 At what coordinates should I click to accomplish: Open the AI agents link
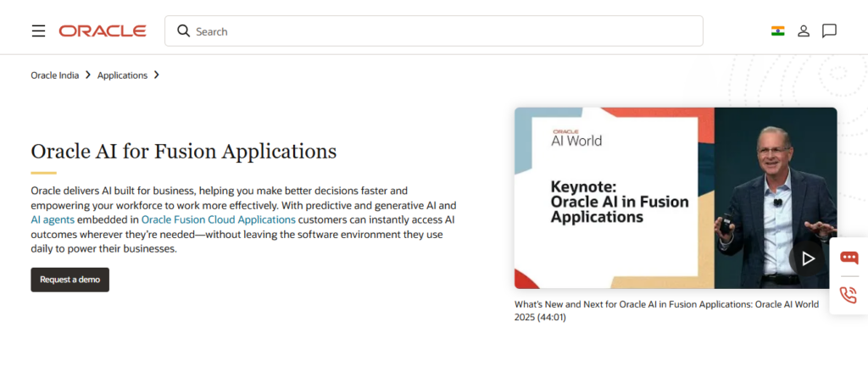click(x=53, y=219)
